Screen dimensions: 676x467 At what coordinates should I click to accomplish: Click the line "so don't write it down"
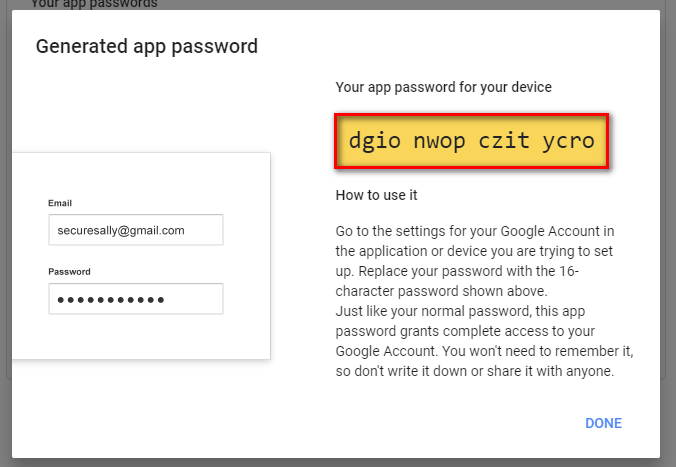pyautogui.click(x=473, y=372)
